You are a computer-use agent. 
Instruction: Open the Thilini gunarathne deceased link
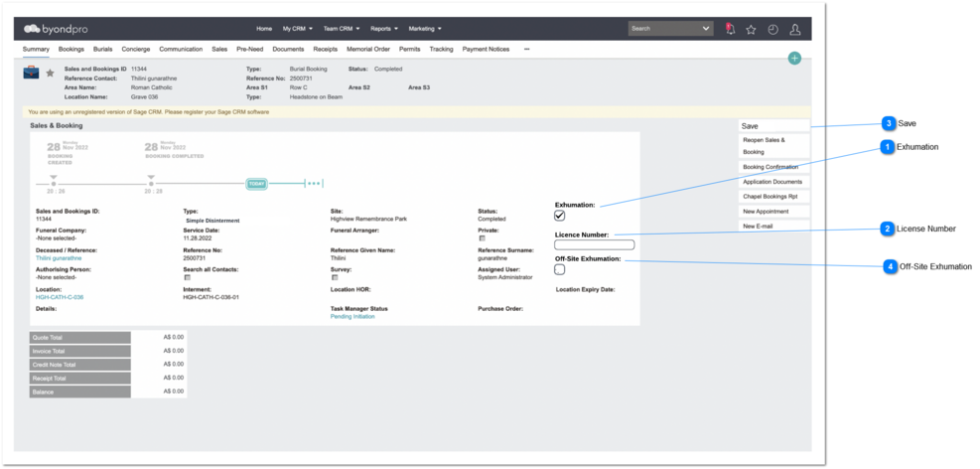point(59,257)
